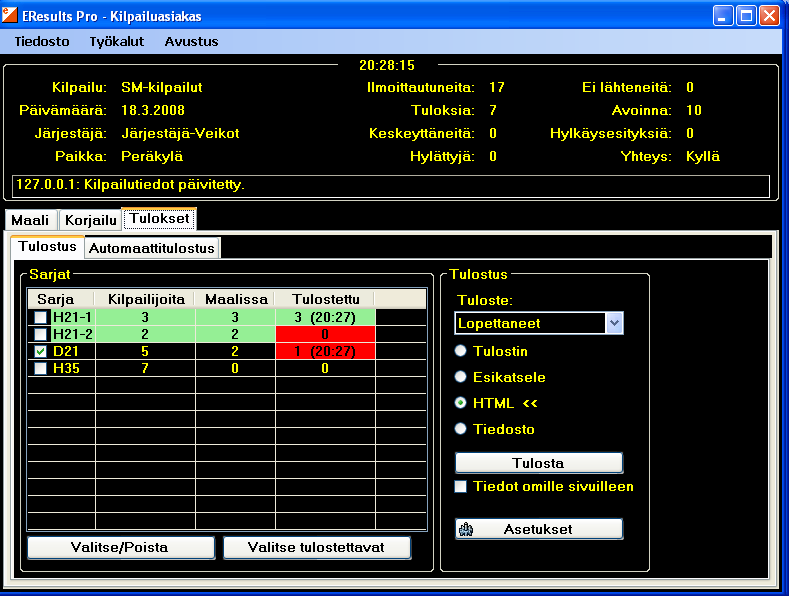
Task: Click the icon on the Asetukset button
Action: pos(466,530)
